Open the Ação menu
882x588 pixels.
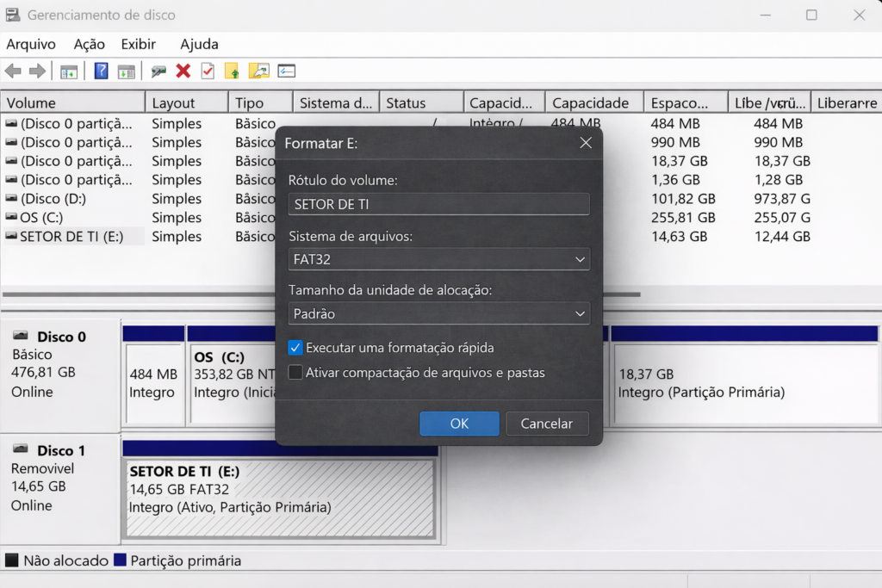[x=89, y=44]
